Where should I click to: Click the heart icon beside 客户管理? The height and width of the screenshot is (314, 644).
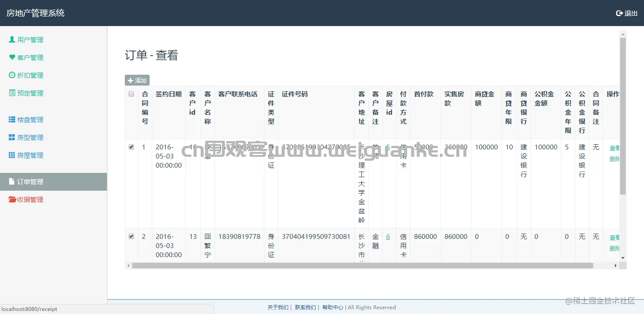click(12, 57)
